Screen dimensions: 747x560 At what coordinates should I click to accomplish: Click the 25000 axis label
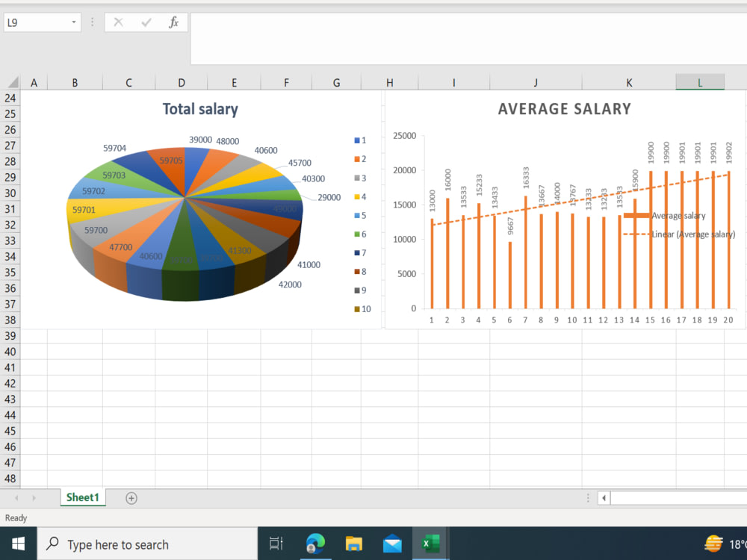click(404, 136)
